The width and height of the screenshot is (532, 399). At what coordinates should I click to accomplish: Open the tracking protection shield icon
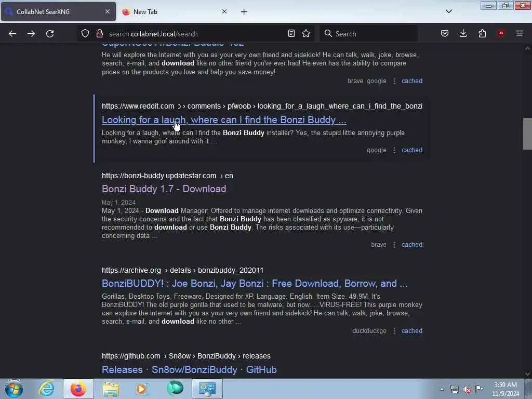pyautogui.click(x=85, y=34)
